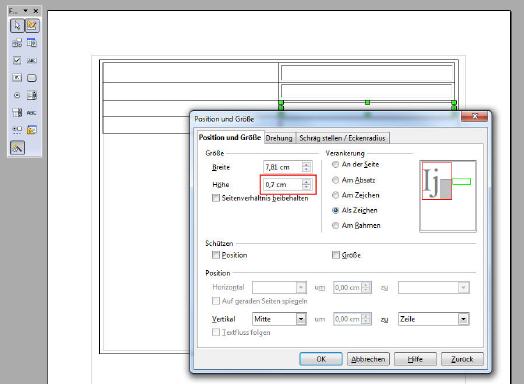Activate the Select arrow tool in form toolbar
The width and height of the screenshot is (524, 384).
(17, 26)
